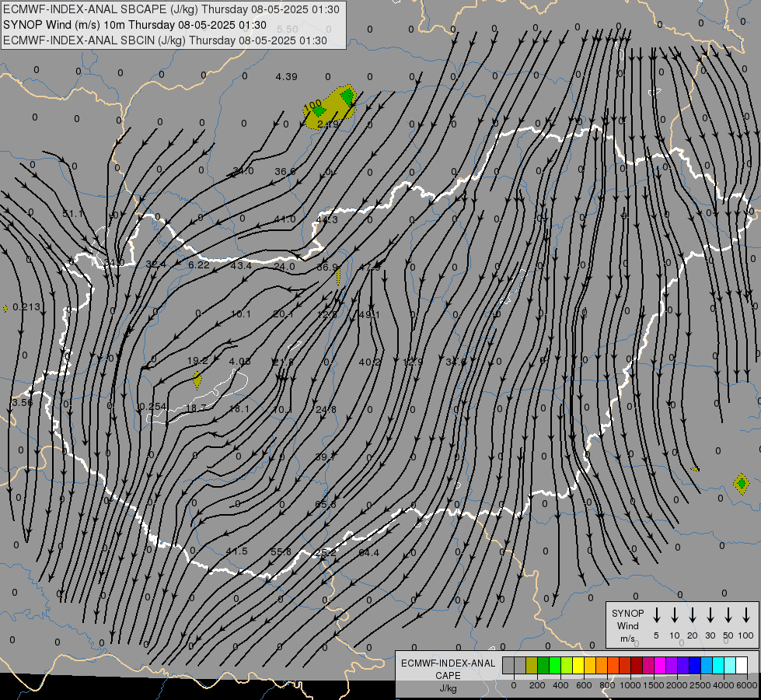Viewport: 761px width, 700px height.
Task: Select the magenta swatch right of 1500 tick
Action: click(660, 665)
